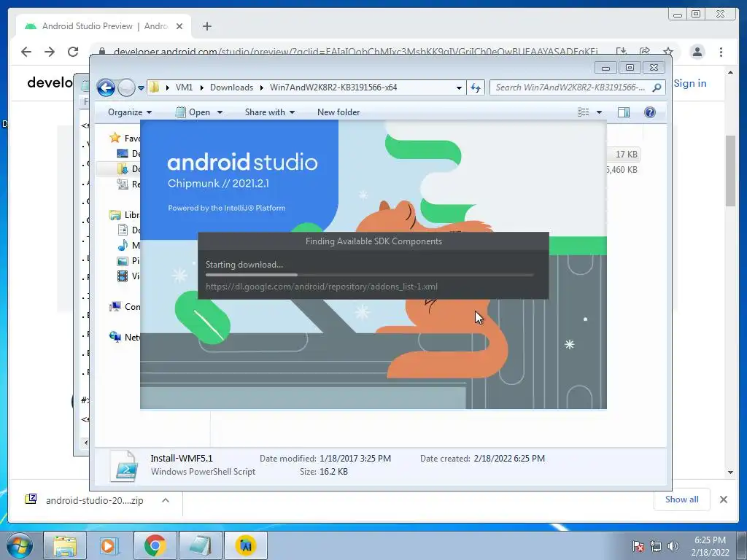Open Videos library in navigation pane

(128, 276)
